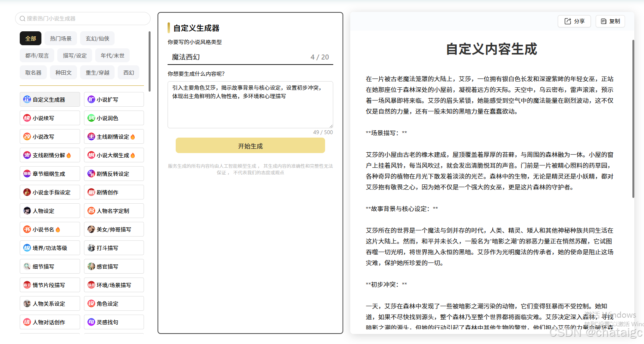This screenshot has width=644, height=344.
Task: Select the 种田文 category tab
Action: coord(63,73)
